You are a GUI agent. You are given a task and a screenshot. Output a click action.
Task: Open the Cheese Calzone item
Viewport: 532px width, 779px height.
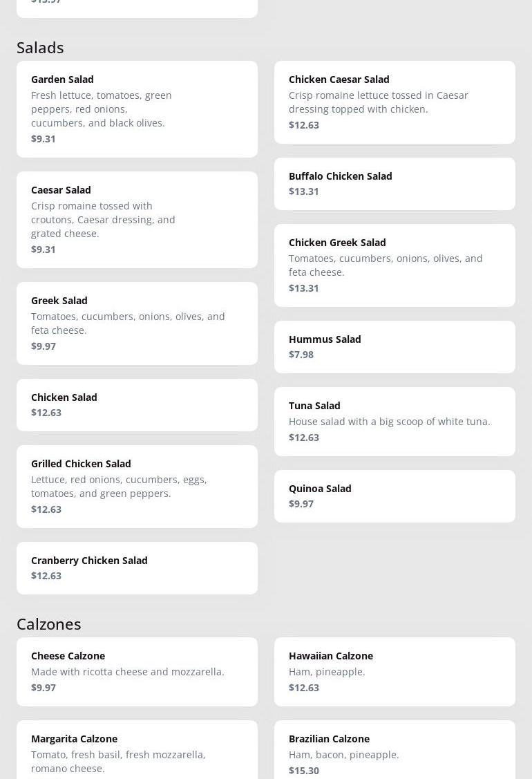(137, 671)
